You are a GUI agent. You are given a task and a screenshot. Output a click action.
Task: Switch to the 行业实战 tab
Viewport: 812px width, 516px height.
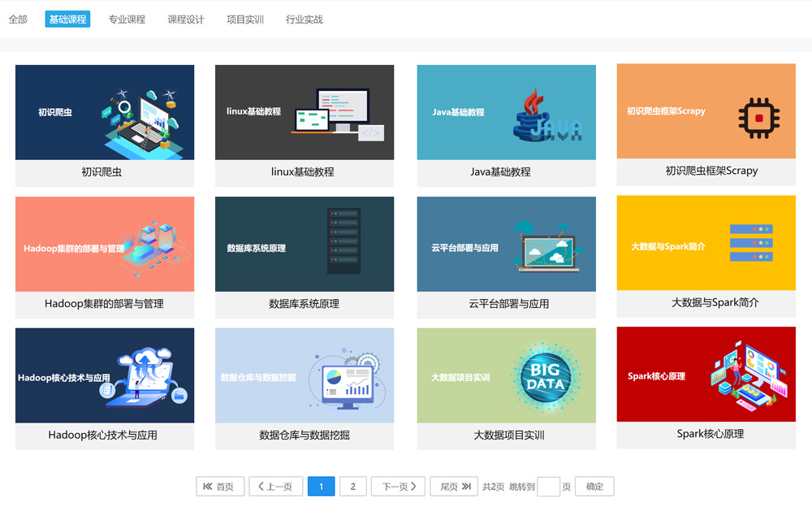pos(304,20)
